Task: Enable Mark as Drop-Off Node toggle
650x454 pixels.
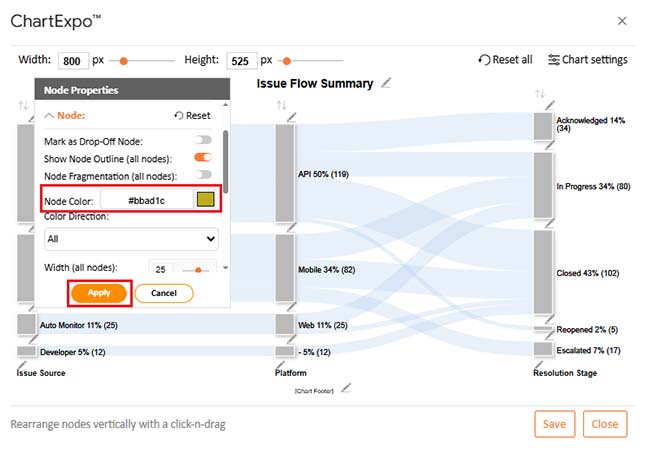Action: (x=204, y=140)
